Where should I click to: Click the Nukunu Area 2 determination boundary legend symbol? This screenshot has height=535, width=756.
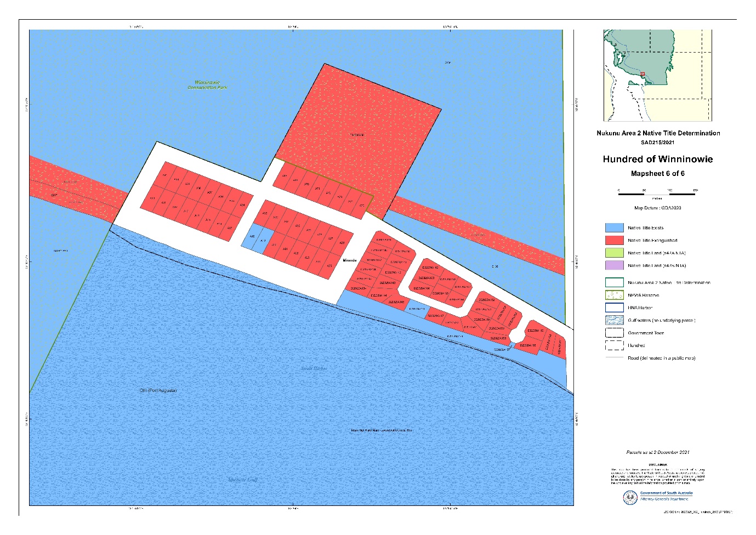pos(615,282)
